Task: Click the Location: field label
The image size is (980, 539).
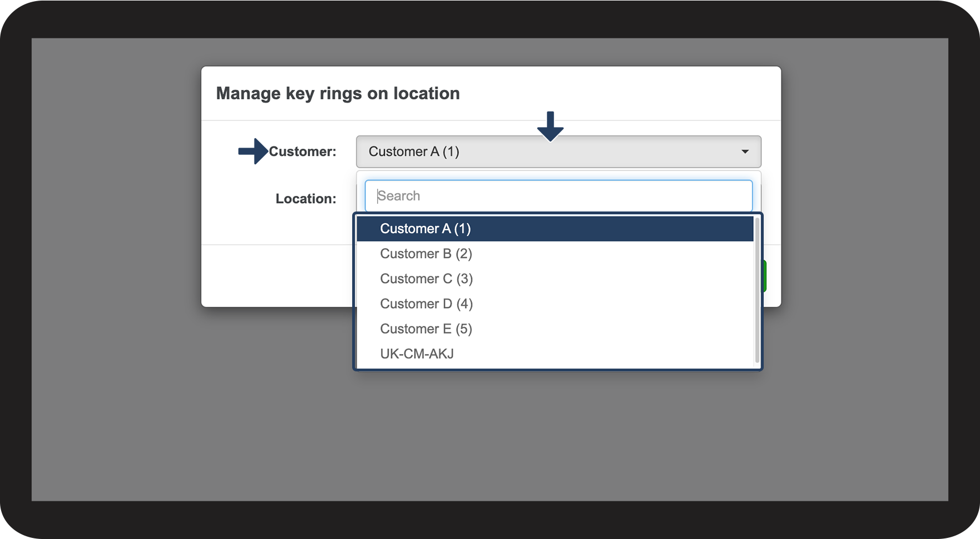Action: (x=306, y=199)
